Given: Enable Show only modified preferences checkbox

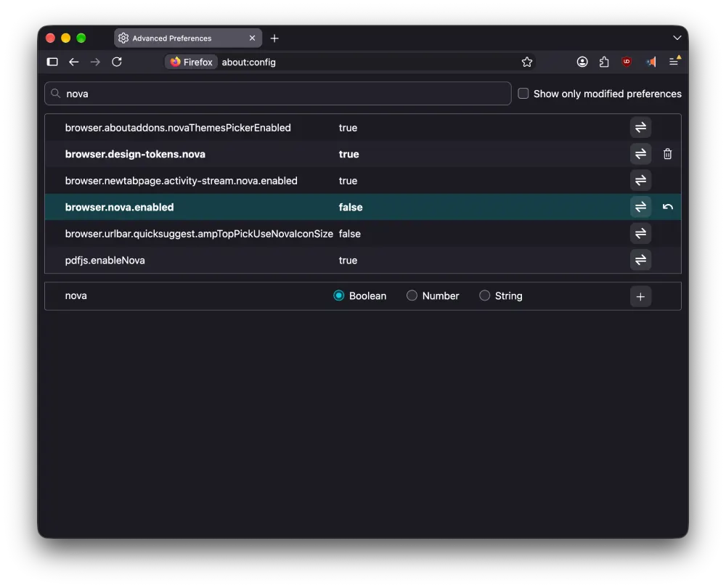Looking at the screenshot, I should [523, 94].
